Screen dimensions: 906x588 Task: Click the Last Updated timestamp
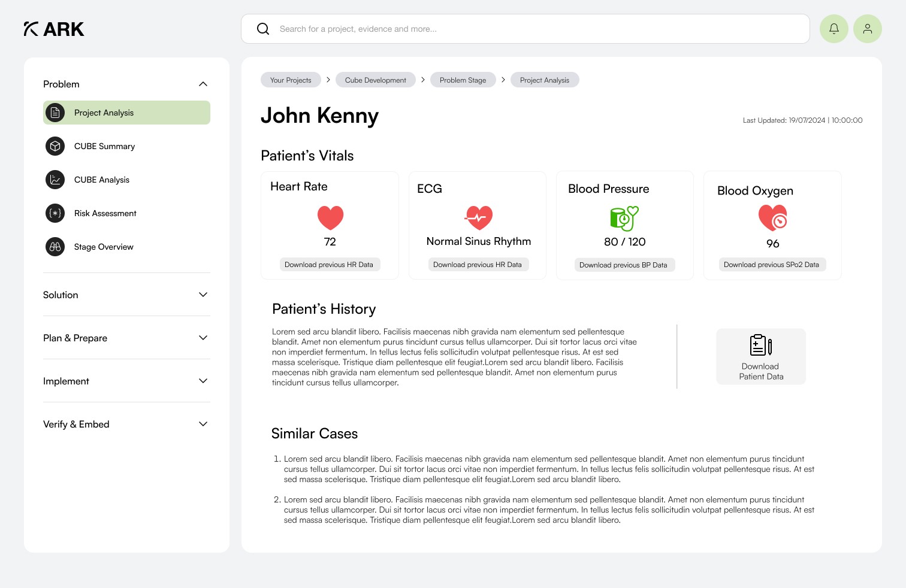pos(803,120)
